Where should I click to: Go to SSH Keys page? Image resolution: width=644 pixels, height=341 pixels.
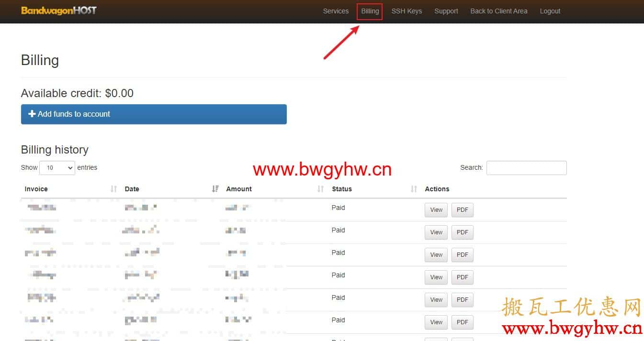click(x=407, y=11)
